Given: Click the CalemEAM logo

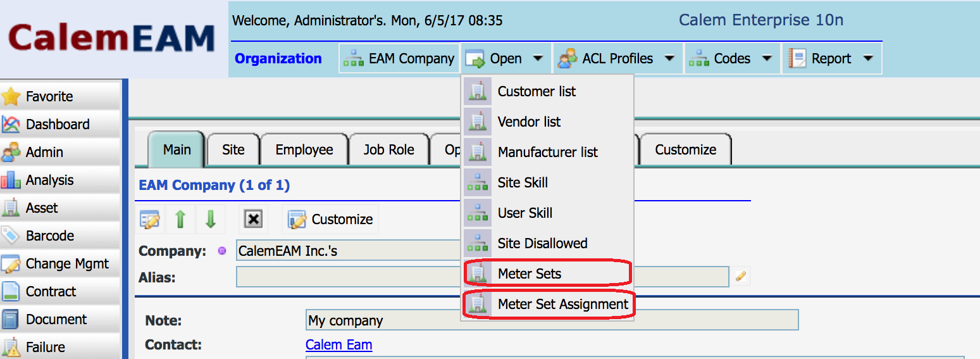Looking at the screenshot, I should (x=111, y=38).
